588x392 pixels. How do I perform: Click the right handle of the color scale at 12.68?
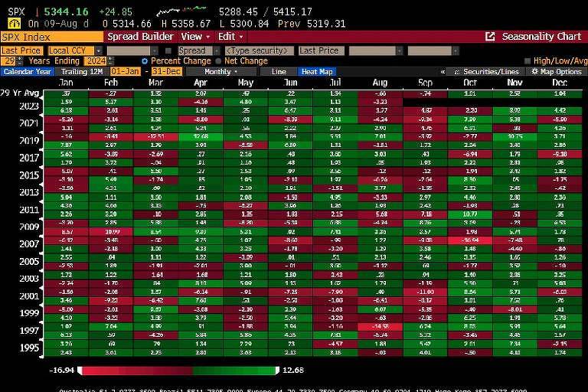[x=277, y=371]
